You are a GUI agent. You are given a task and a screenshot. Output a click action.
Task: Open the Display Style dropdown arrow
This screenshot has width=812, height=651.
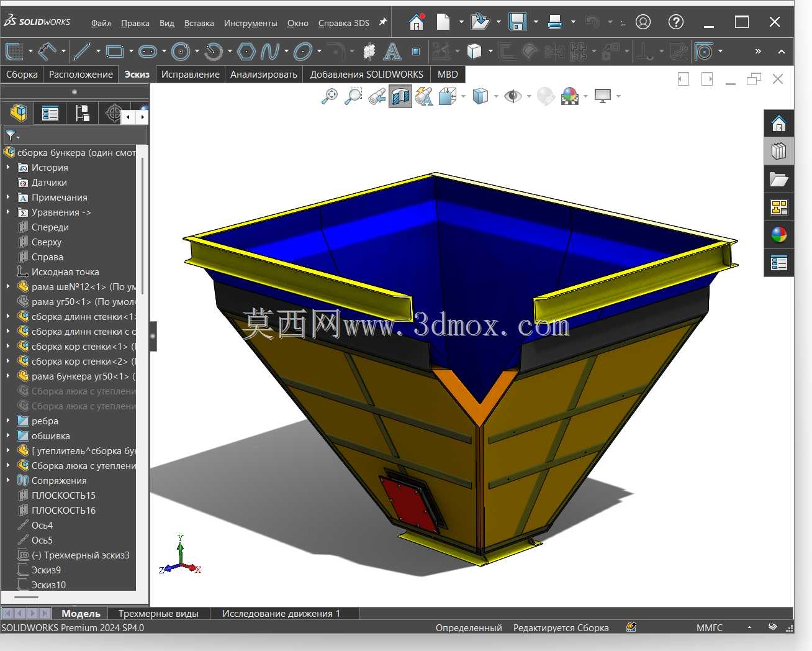point(495,96)
